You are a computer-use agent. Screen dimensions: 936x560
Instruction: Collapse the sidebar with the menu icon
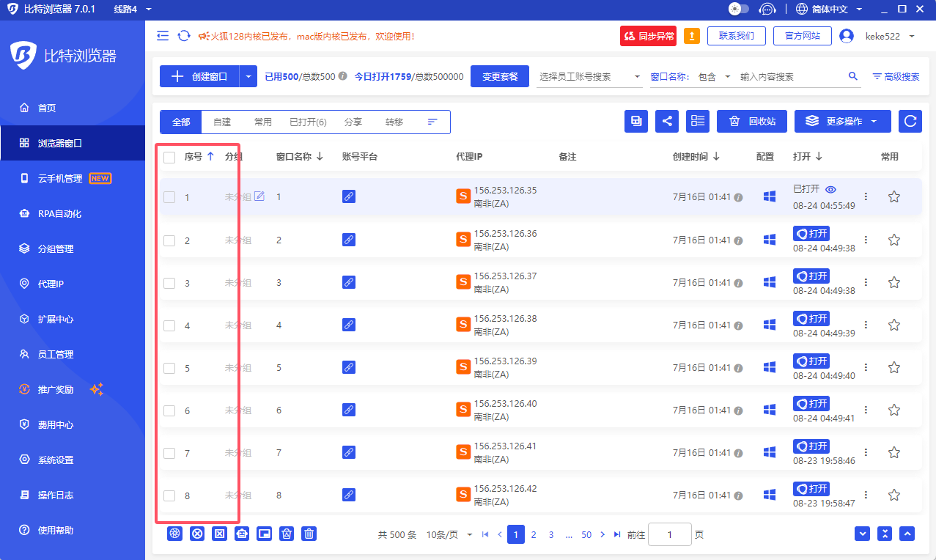[163, 36]
